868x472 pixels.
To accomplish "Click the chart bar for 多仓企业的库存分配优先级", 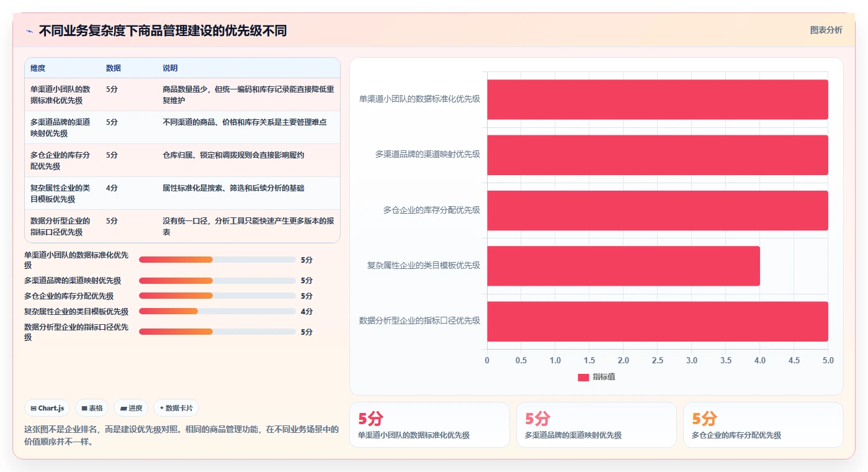I will coord(657,211).
